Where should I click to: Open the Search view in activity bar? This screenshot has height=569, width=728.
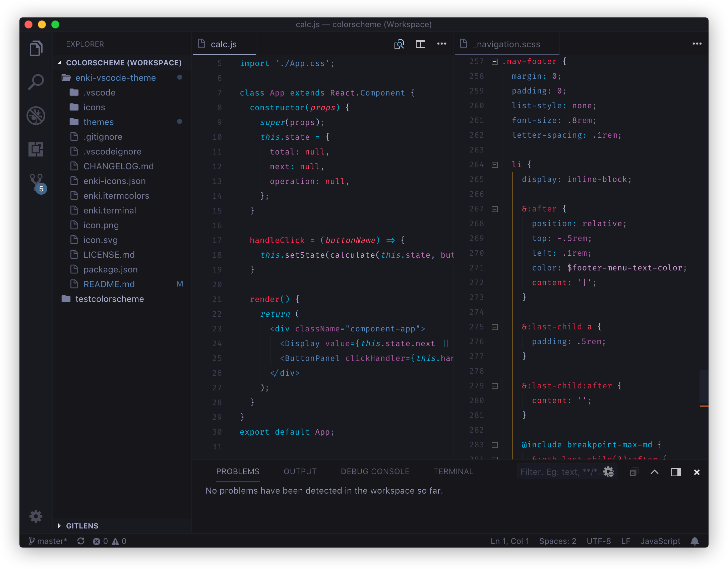[36, 82]
